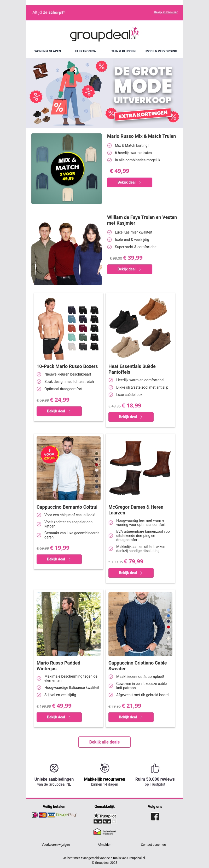
Task: Click Bekijk deal for Mario Russo Truien
Action: [x=130, y=182]
